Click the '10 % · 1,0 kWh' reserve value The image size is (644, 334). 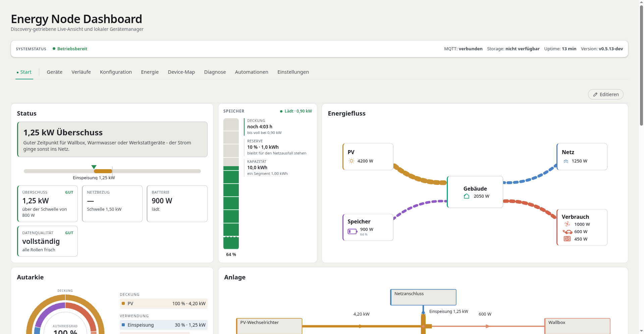[x=263, y=147]
